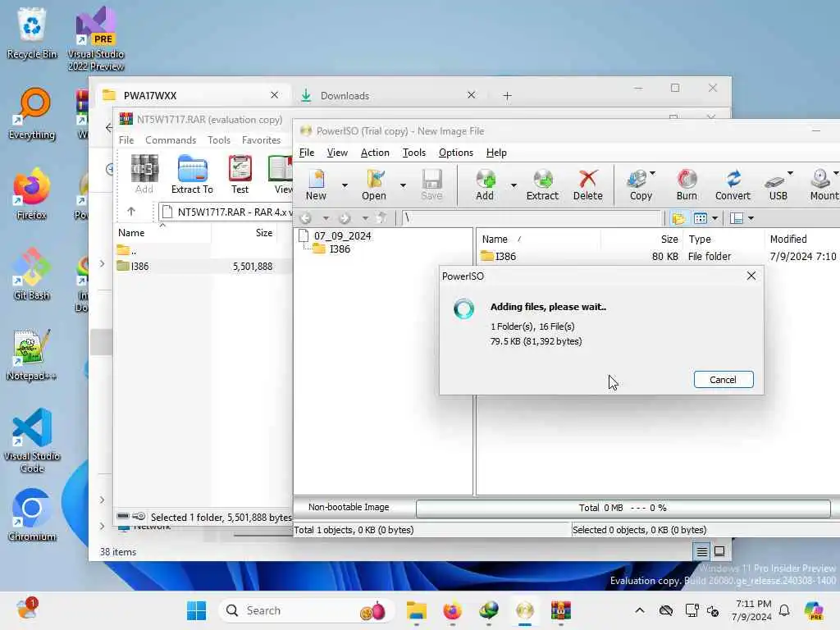The image size is (840, 630).
Task: Close the PowerISO progress dialog
Action: (751, 276)
